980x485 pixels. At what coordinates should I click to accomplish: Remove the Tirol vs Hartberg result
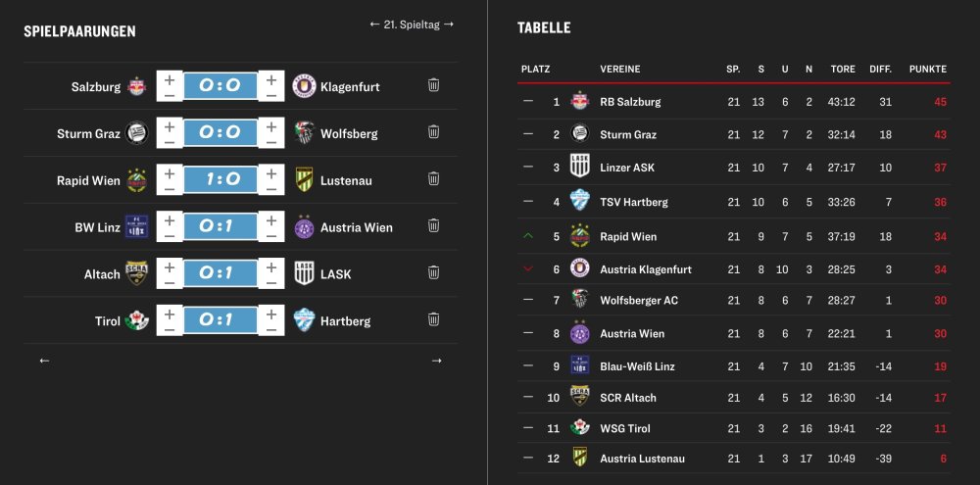[x=433, y=319]
